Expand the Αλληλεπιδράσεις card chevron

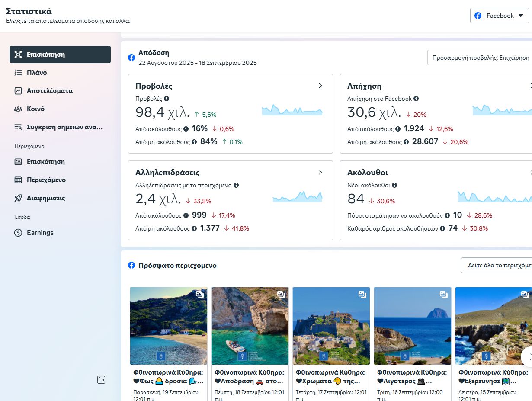click(320, 172)
